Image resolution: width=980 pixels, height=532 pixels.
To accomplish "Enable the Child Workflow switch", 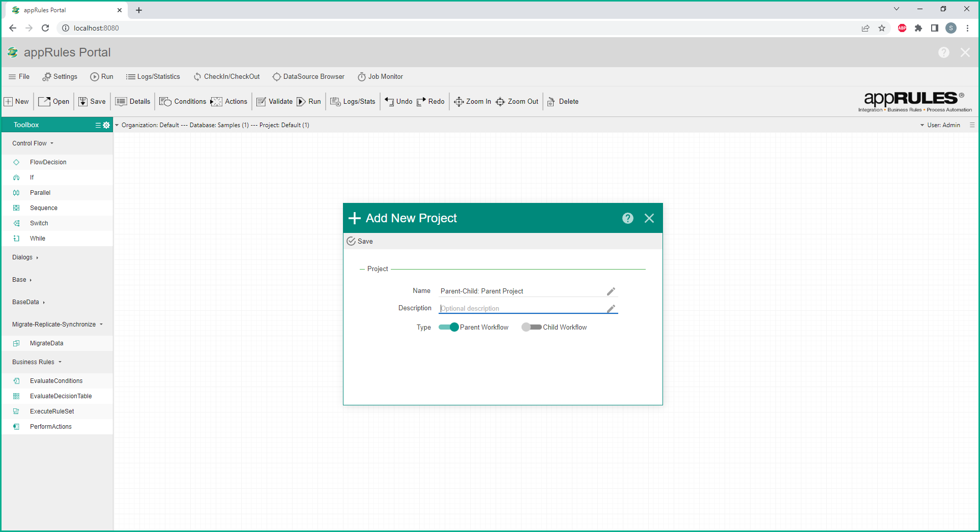I will click(531, 327).
